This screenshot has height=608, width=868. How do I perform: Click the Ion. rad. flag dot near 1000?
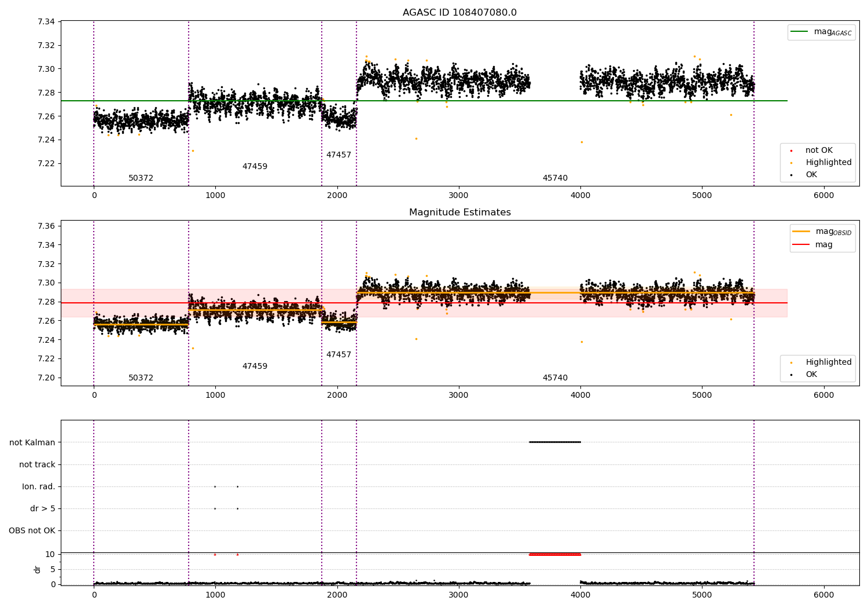(x=215, y=486)
